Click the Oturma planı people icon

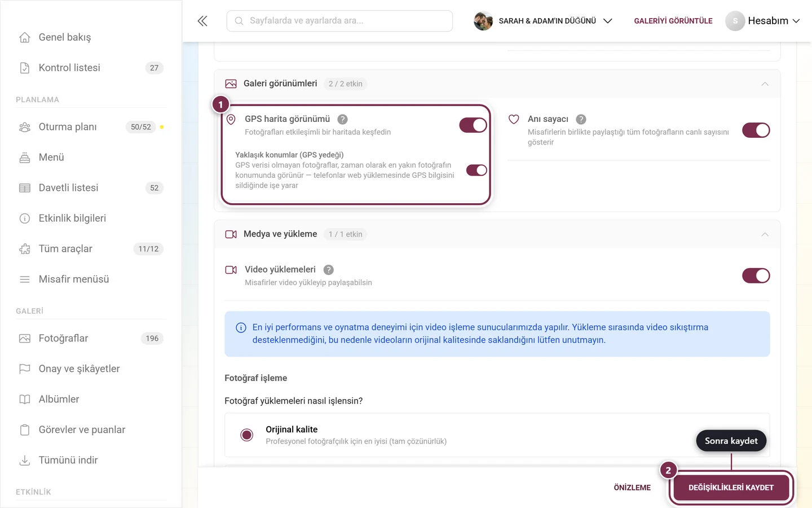[x=25, y=127]
